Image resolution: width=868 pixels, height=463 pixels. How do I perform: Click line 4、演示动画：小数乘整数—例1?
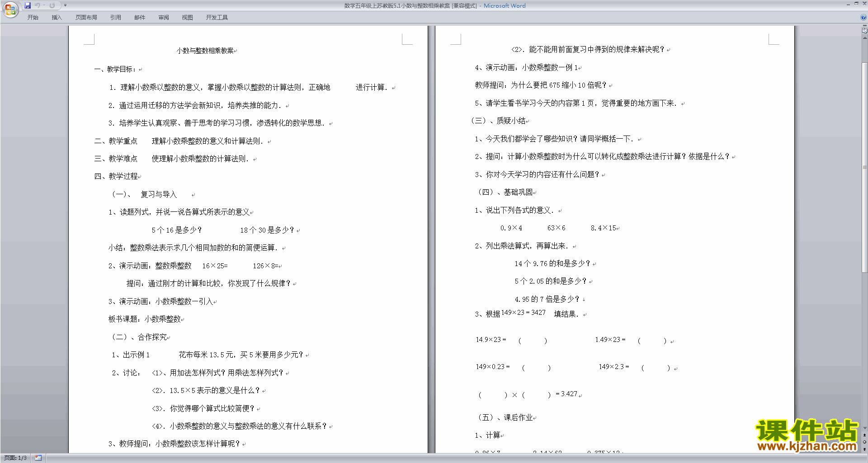[x=526, y=67]
